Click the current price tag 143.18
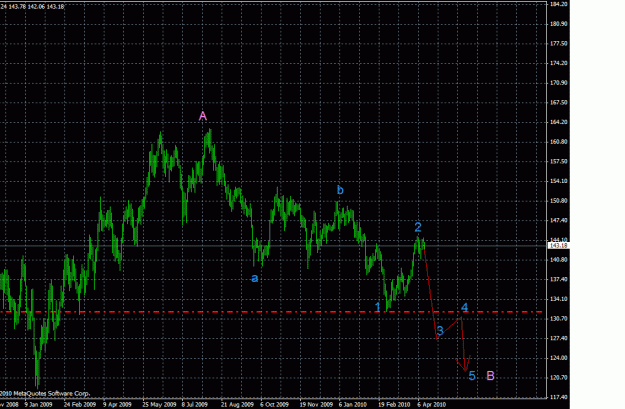625x409 pixels. 558,246
